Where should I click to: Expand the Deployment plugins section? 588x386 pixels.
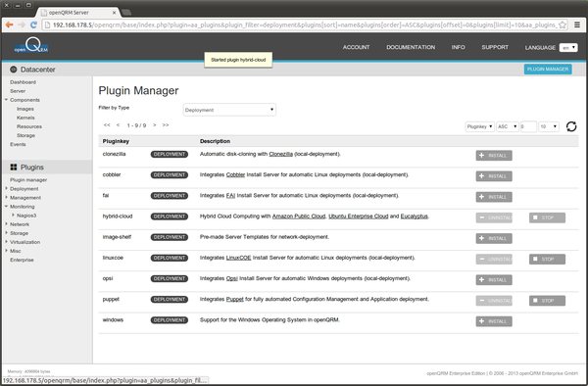pos(6,188)
